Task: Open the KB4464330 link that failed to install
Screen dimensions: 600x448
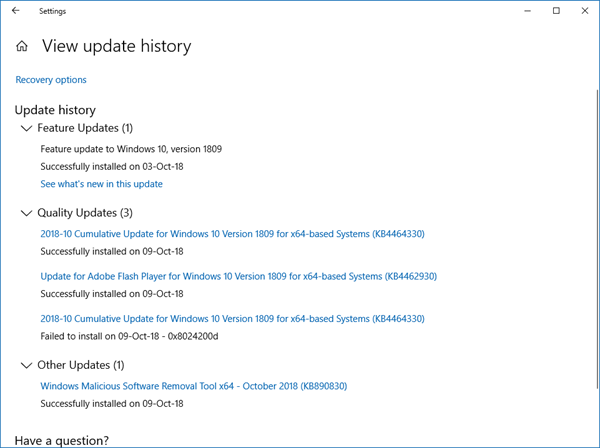Action: 232,319
